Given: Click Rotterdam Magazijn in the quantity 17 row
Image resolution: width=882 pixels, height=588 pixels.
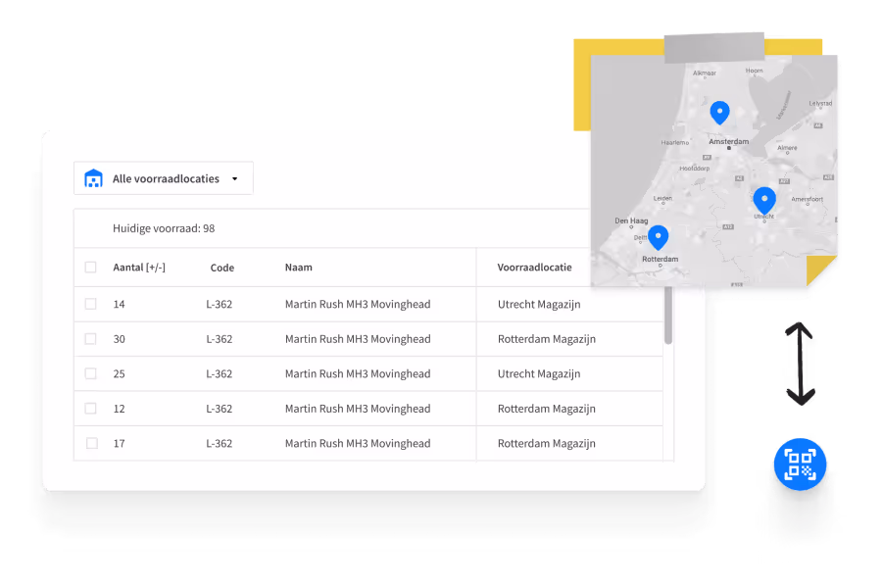Looking at the screenshot, I should click(x=546, y=444).
